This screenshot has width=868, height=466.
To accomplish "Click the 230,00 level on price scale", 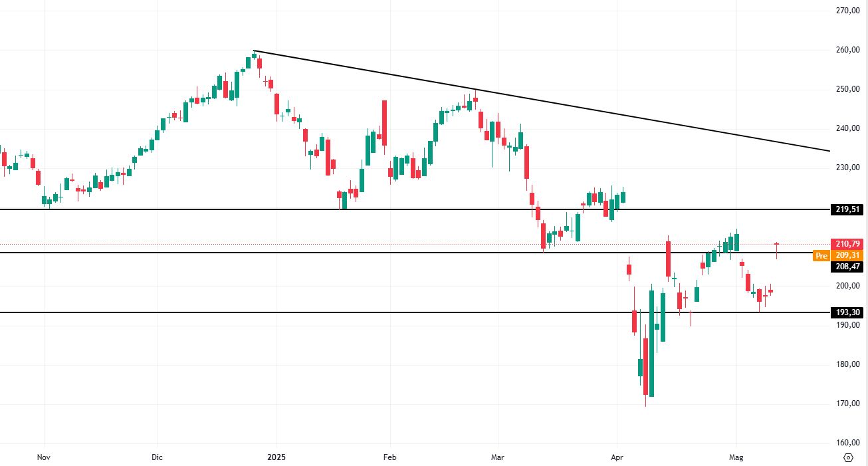I will pos(849,168).
